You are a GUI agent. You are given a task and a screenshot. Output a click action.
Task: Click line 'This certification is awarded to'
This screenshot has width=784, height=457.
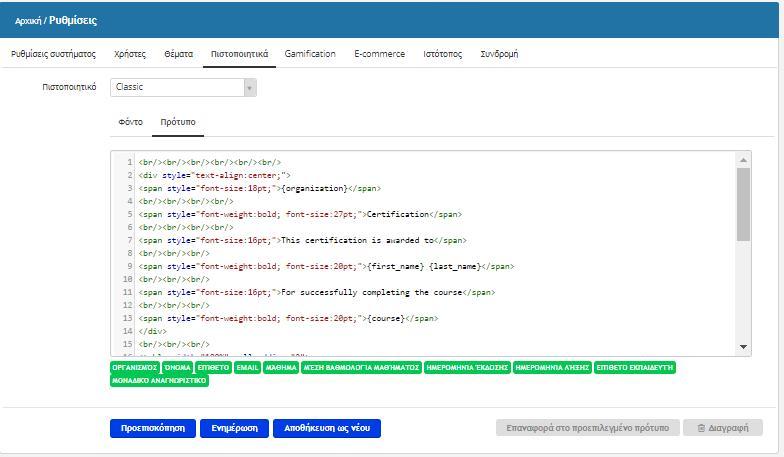[x=302, y=240]
